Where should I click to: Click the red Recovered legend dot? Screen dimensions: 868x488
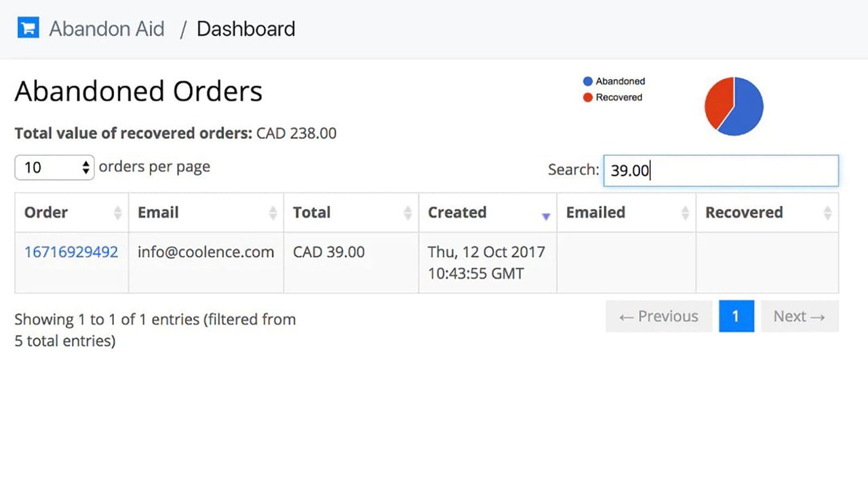click(x=588, y=98)
